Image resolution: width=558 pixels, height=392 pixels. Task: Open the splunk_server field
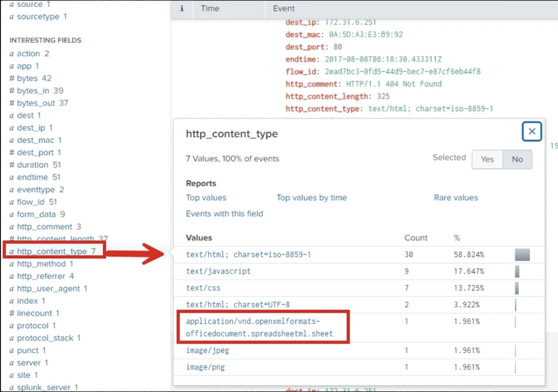[44, 387]
